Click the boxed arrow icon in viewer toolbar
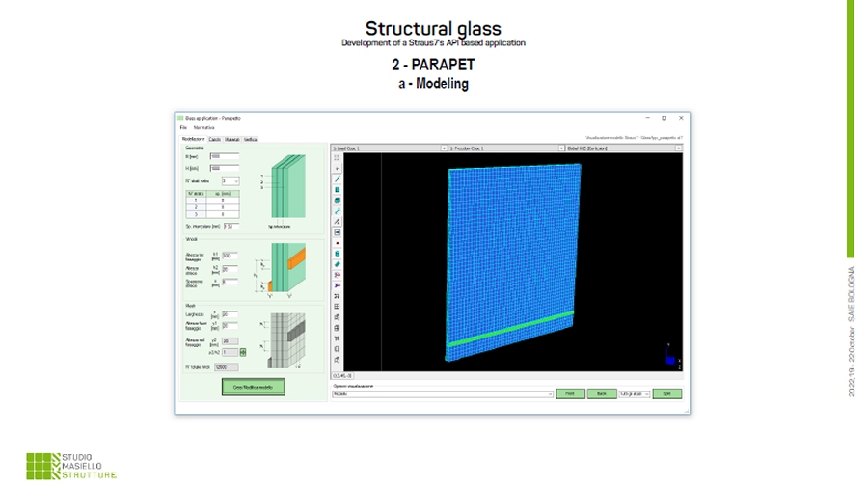Viewport: 868px width, 486px height. click(x=338, y=232)
